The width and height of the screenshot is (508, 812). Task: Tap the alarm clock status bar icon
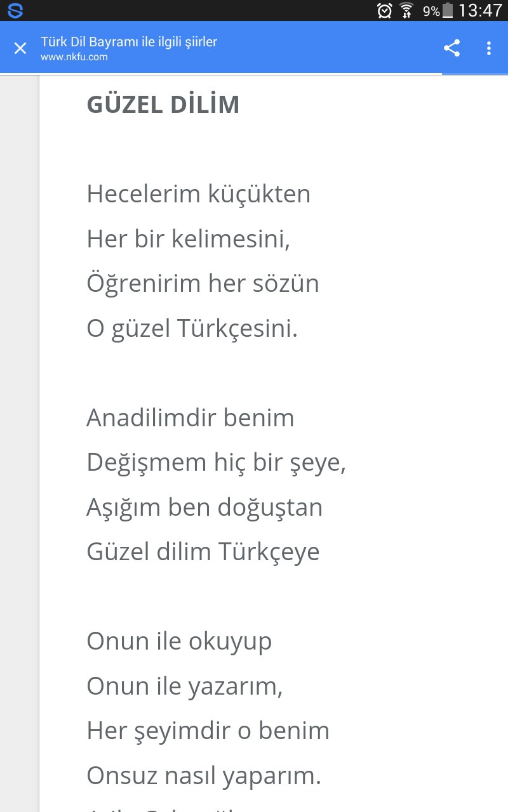384,10
